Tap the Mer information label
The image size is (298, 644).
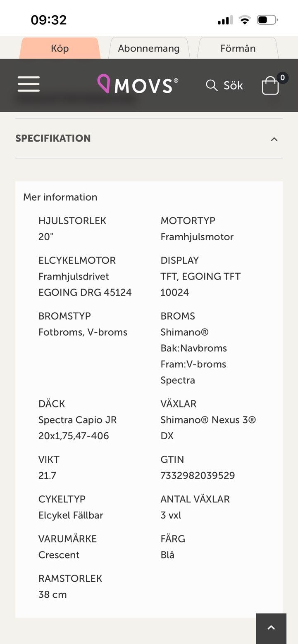(x=60, y=197)
